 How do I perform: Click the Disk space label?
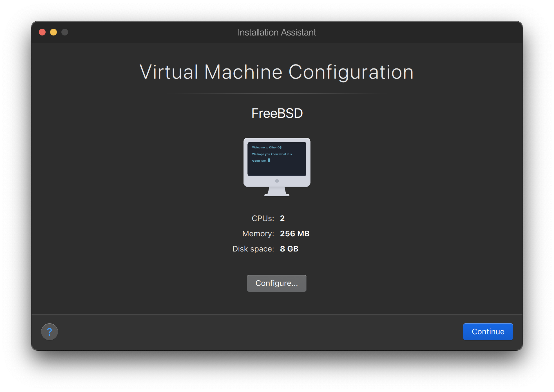pyautogui.click(x=253, y=249)
